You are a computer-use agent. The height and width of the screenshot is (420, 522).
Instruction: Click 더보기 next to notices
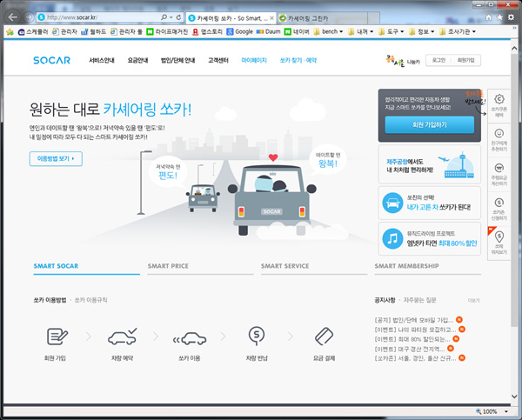pyautogui.click(x=473, y=300)
